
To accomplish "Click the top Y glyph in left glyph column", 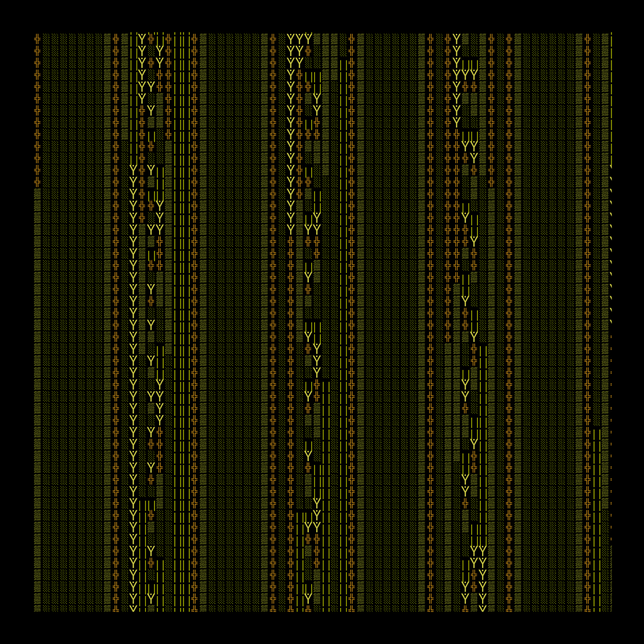I will (142, 39).
